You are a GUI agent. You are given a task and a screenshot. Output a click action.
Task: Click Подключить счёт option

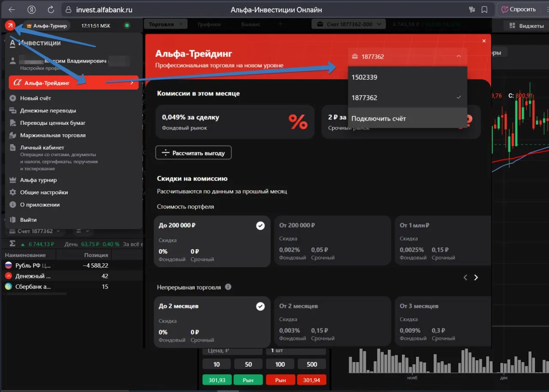(x=407, y=118)
